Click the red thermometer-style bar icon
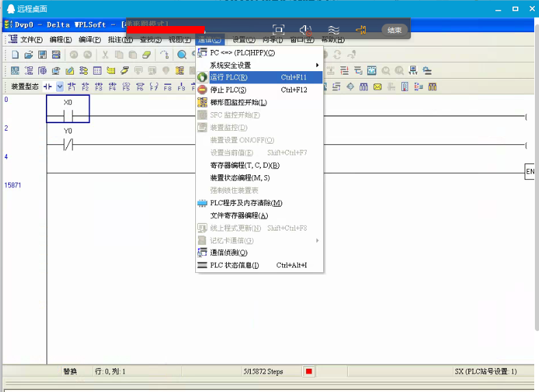The width and height of the screenshot is (539, 392). tap(405, 87)
